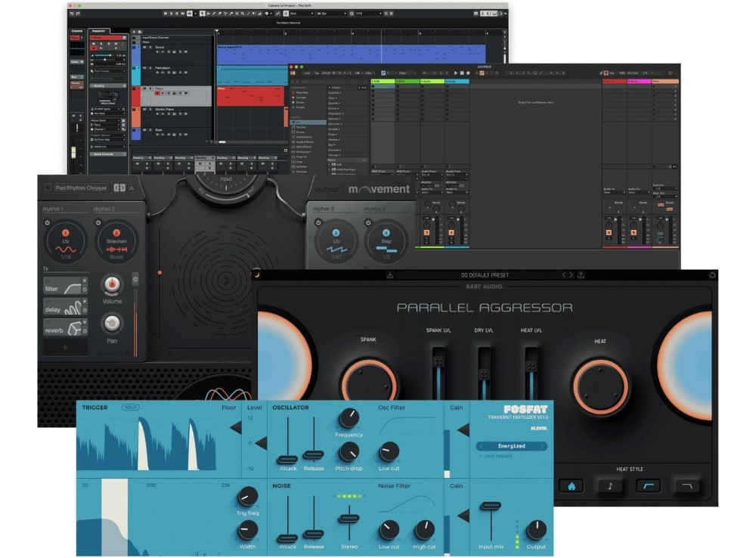Click the flame icon under Heat Style

click(x=571, y=486)
